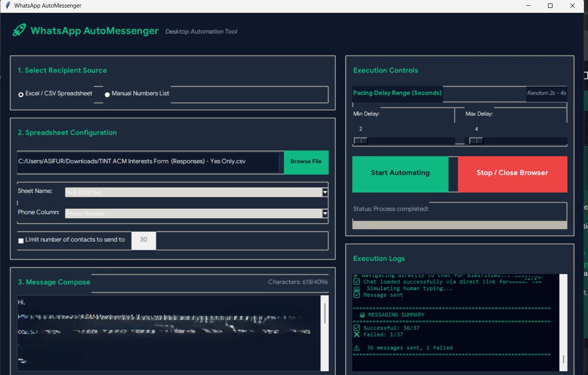Click 'Simulating human typing...' log line

tap(403, 288)
